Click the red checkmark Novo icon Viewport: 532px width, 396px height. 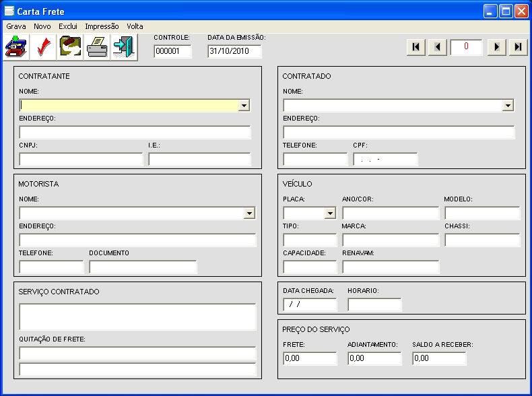coord(43,47)
